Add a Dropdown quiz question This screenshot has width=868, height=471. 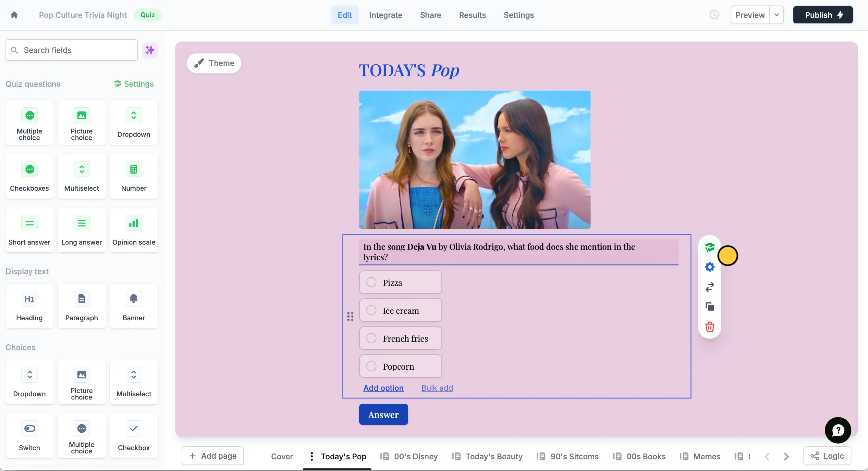coord(134,123)
